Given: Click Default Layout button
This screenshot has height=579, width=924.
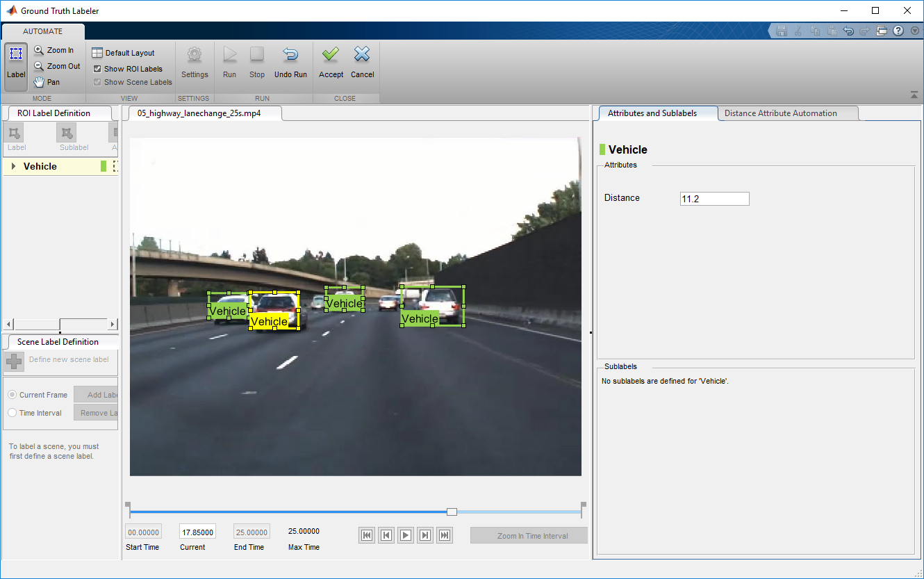Looking at the screenshot, I should click(124, 53).
